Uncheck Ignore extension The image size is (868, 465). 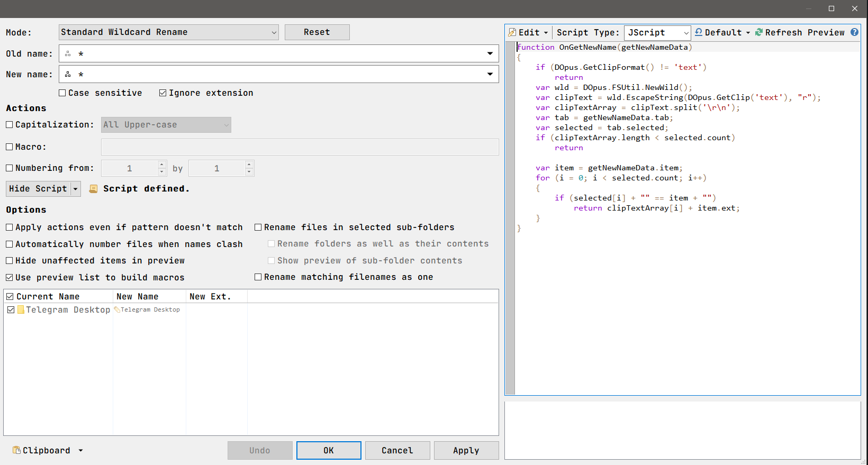pos(163,93)
